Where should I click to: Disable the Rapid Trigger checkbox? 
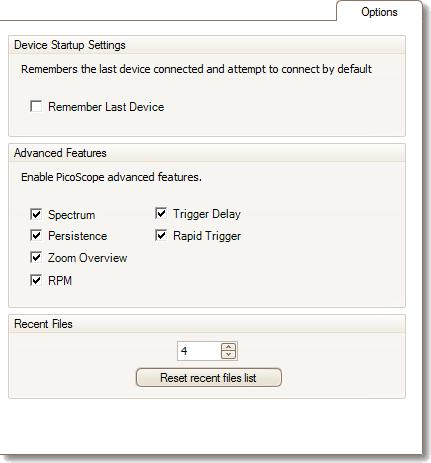pyautogui.click(x=161, y=236)
